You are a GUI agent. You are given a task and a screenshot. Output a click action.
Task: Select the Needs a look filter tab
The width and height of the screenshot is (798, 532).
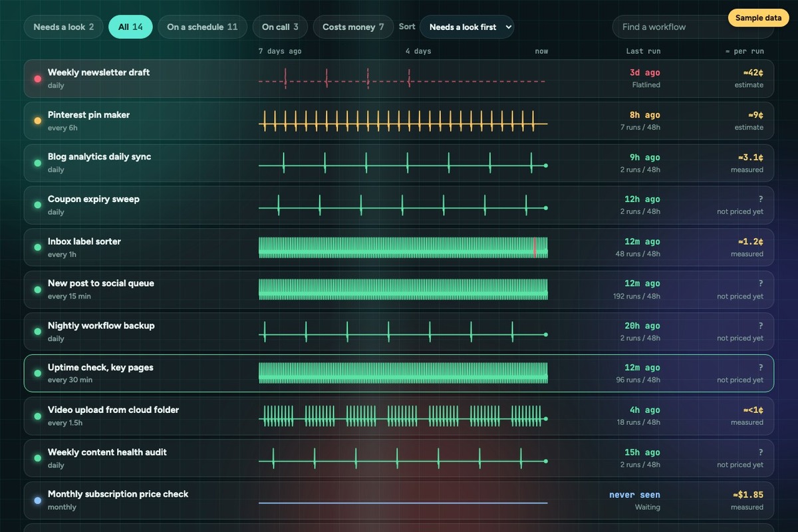(64, 27)
